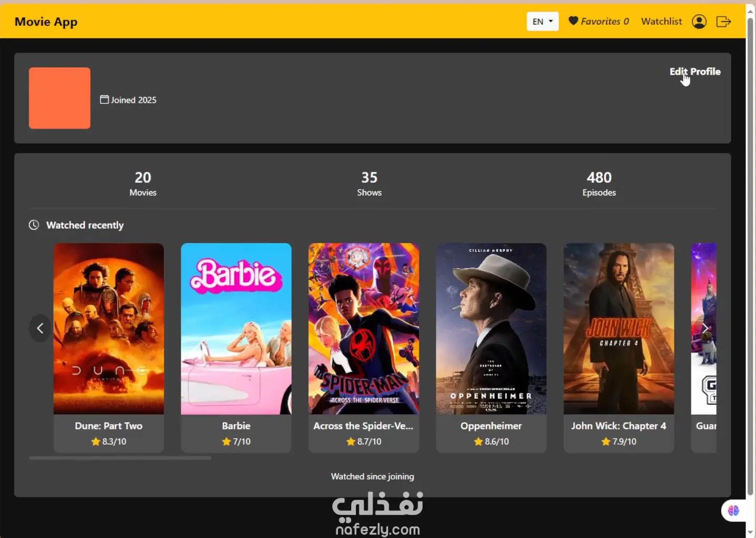Image resolution: width=756 pixels, height=538 pixels.
Task: Click the 480 Episodes stat
Action: click(599, 184)
